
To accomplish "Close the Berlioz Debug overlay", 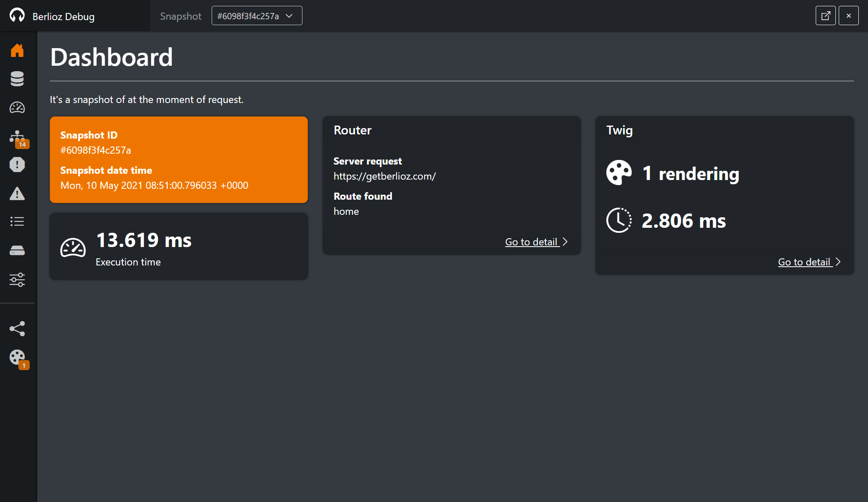I will click(x=849, y=15).
